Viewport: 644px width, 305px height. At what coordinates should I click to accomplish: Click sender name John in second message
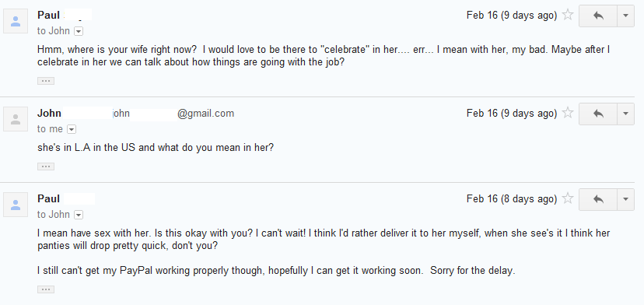(49, 113)
